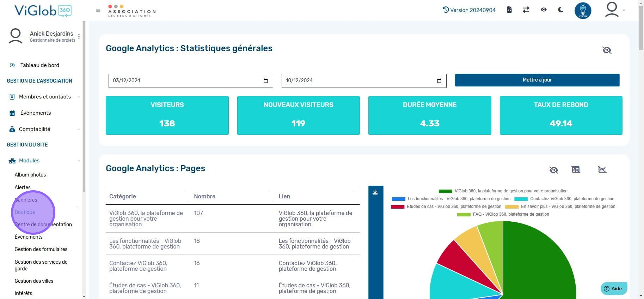Click the document add icon in header
The height and width of the screenshot is (299, 644).
click(509, 10)
